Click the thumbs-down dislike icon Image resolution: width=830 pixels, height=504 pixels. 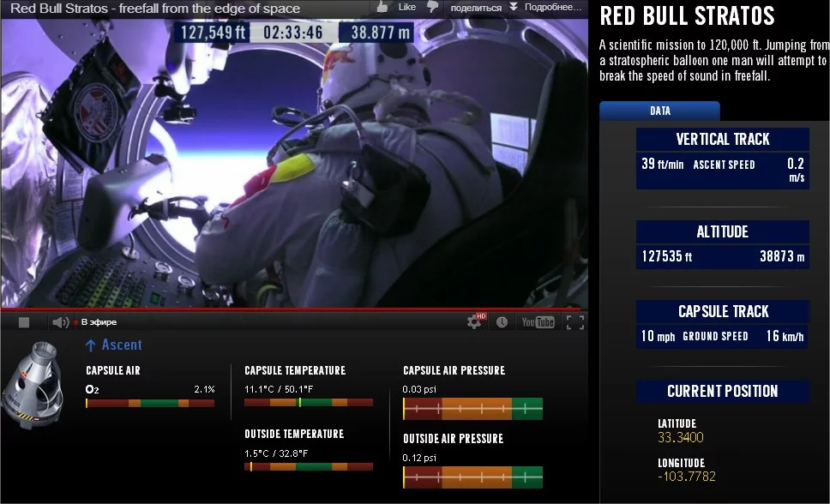[x=433, y=7]
